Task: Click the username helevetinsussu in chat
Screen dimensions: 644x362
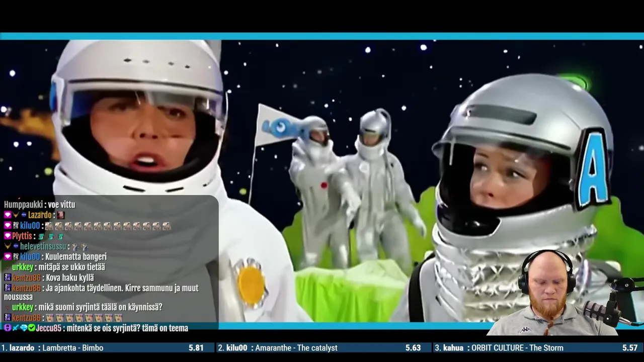Action: coord(43,246)
